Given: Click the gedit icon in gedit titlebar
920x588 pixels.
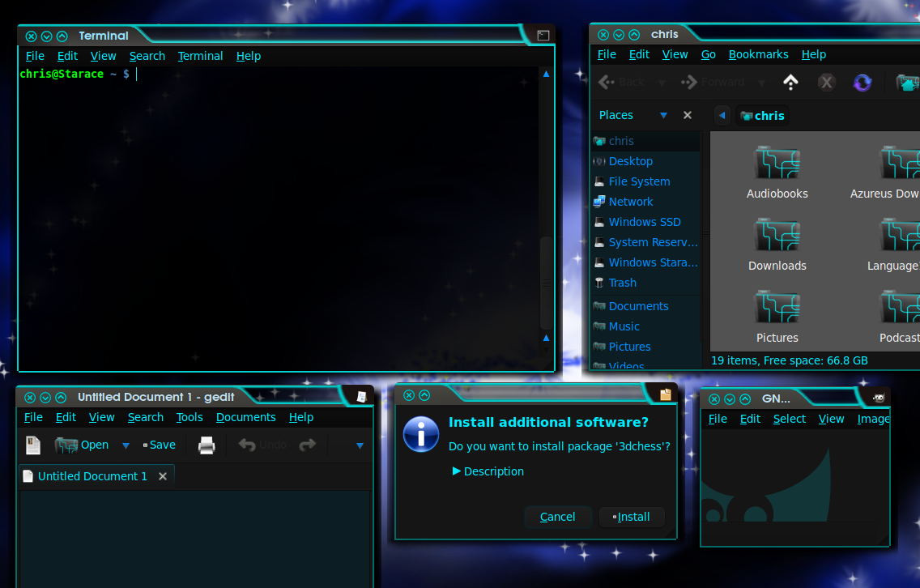Looking at the screenshot, I should pyautogui.click(x=361, y=397).
